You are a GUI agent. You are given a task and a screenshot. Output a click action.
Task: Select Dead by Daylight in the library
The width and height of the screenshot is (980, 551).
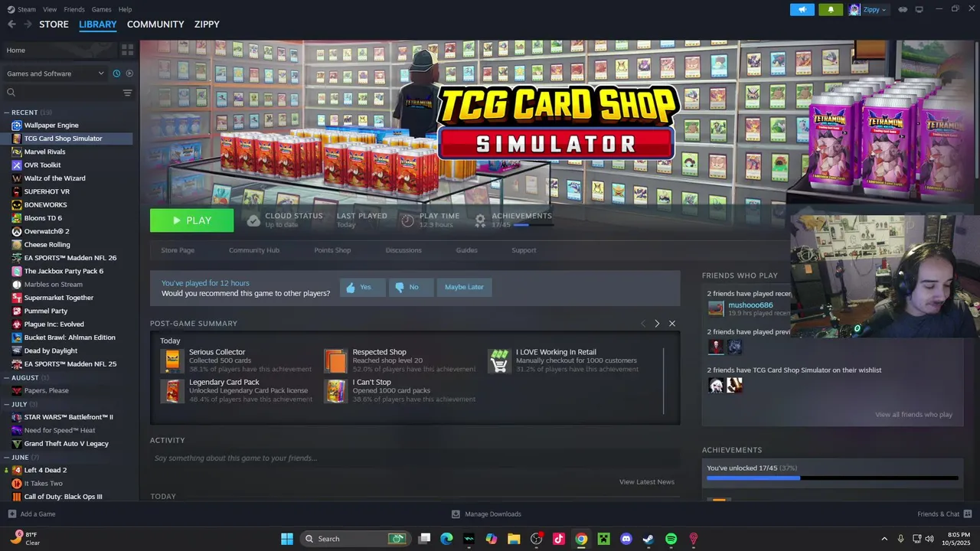click(51, 350)
